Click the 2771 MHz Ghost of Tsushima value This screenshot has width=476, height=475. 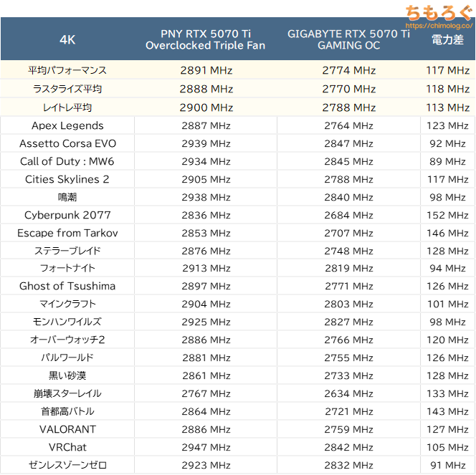348,286
